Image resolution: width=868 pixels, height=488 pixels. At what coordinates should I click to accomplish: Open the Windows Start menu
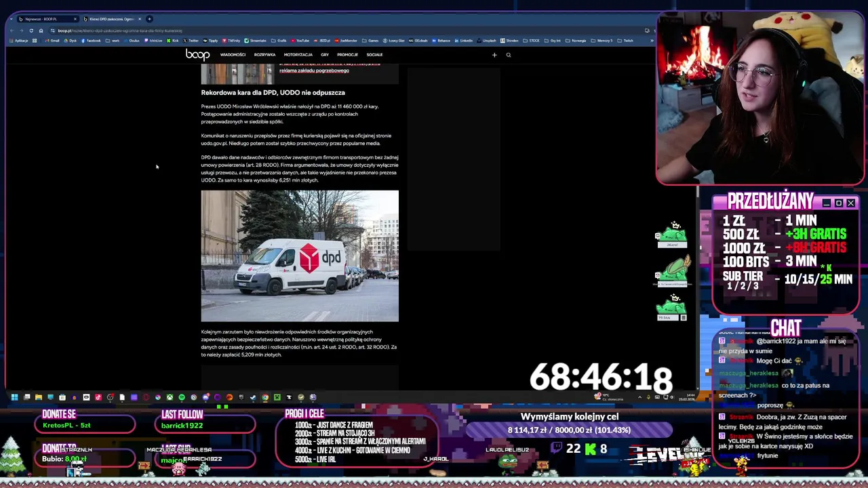(14, 397)
